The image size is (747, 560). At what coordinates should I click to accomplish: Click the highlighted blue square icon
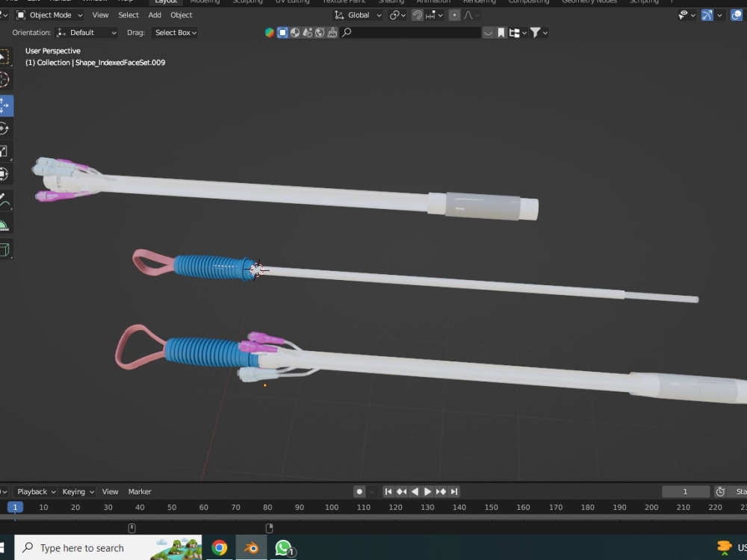[x=282, y=32]
